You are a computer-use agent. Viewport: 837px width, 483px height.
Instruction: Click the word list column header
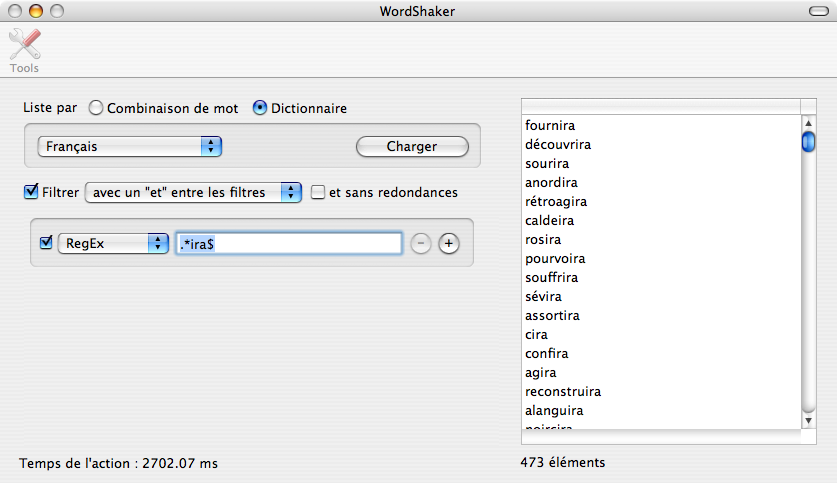(661, 106)
